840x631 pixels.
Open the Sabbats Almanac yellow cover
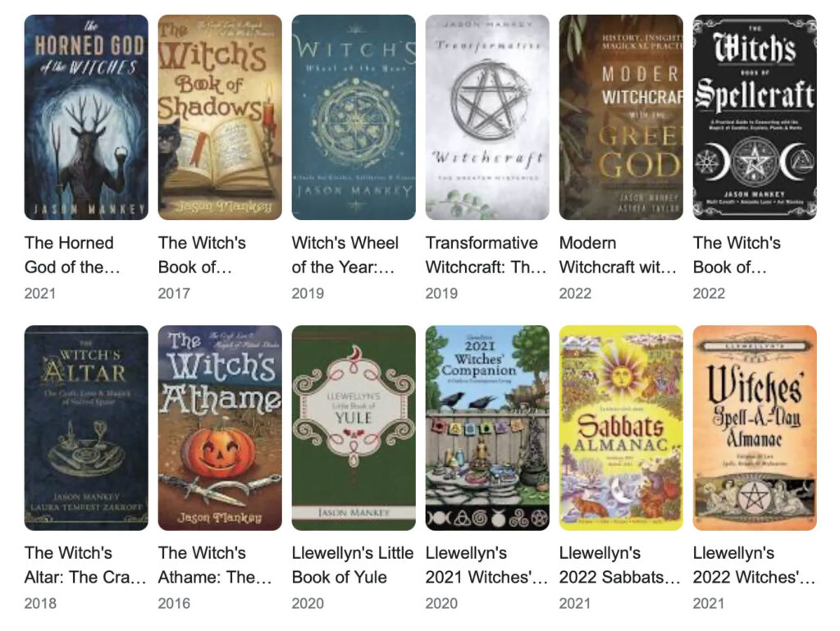[x=621, y=428]
